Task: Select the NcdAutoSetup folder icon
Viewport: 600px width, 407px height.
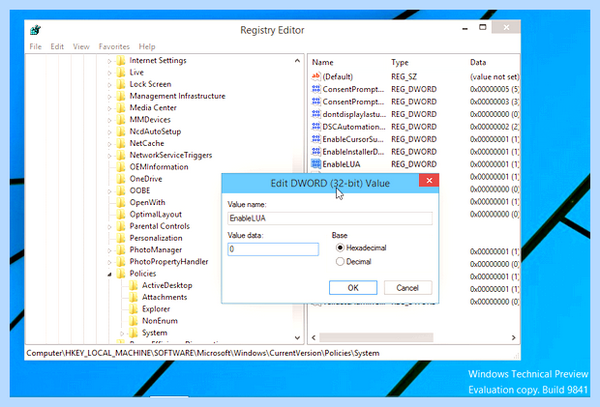Action: [121, 132]
